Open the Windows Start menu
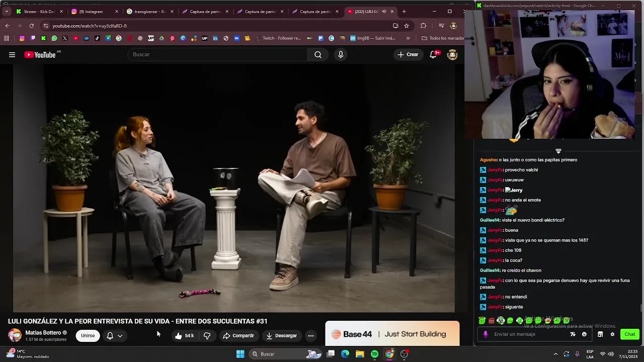The image size is (644, 362). point(240,354)
